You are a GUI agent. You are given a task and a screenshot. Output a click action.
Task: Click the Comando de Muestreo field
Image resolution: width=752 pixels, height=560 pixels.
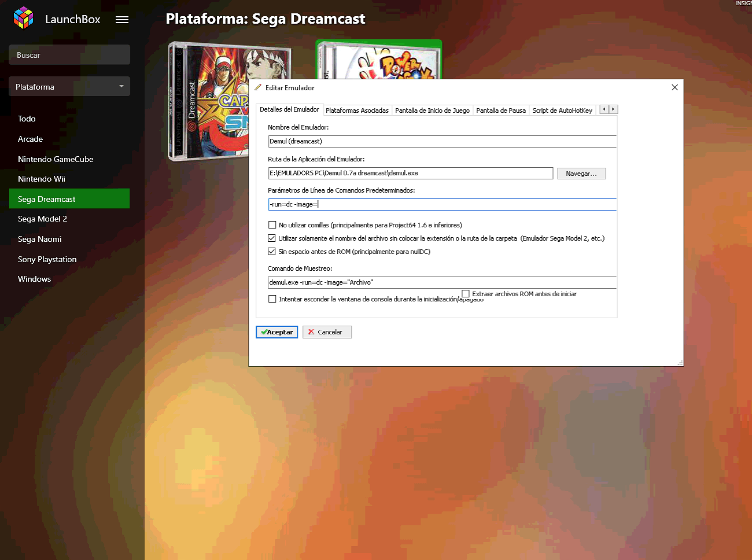click(x=442, y=282)
